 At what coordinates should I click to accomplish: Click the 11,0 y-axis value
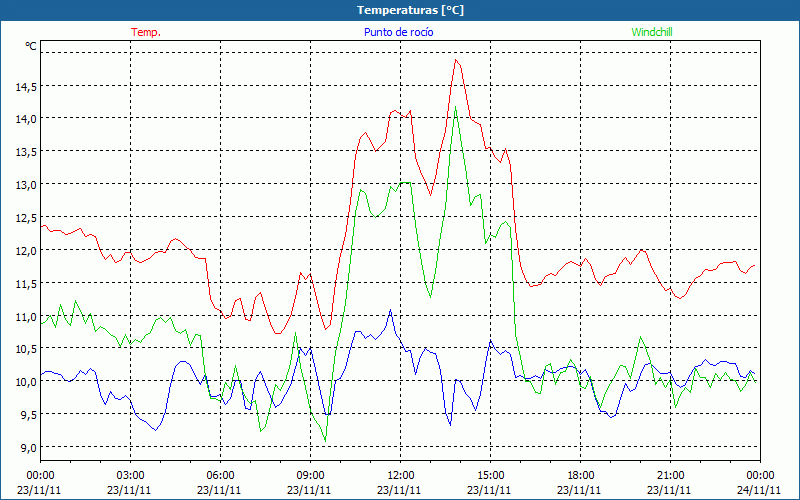tap(26, 317)
